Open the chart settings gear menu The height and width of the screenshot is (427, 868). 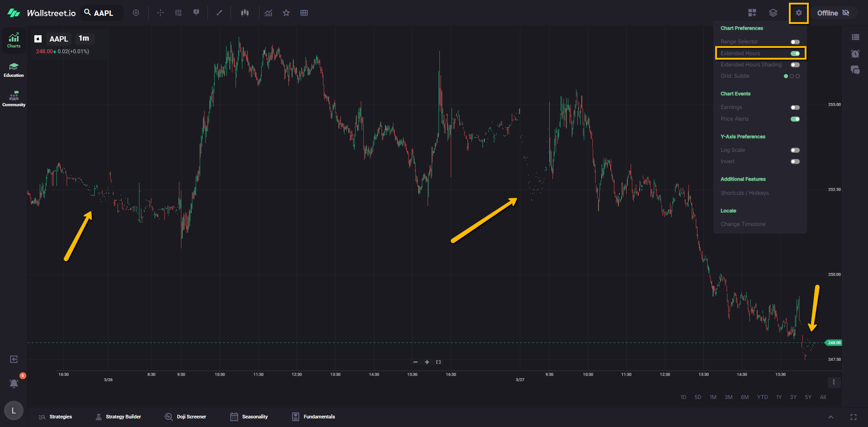(798, 13)
